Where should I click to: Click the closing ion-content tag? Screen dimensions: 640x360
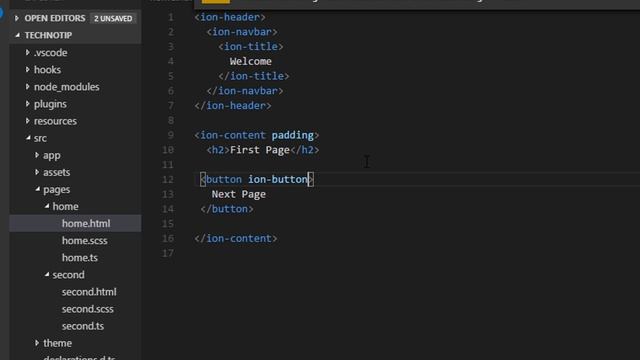[x=236, y=238]
